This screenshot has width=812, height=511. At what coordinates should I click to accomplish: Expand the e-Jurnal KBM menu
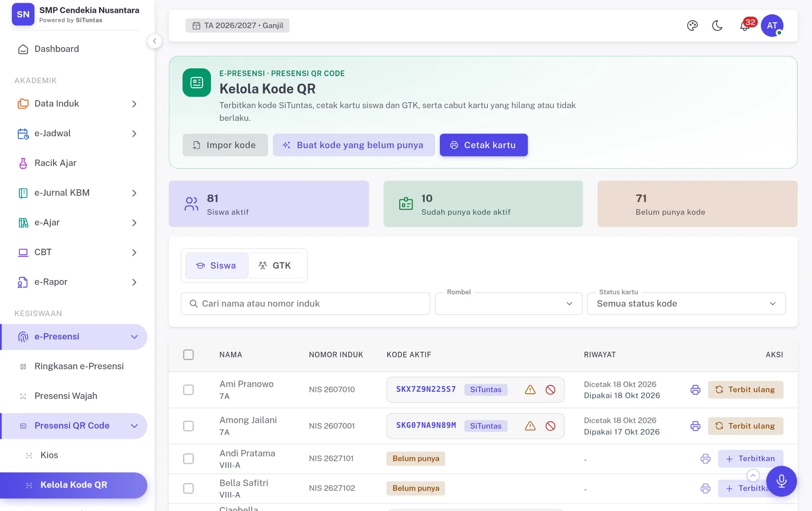(77, 193)
